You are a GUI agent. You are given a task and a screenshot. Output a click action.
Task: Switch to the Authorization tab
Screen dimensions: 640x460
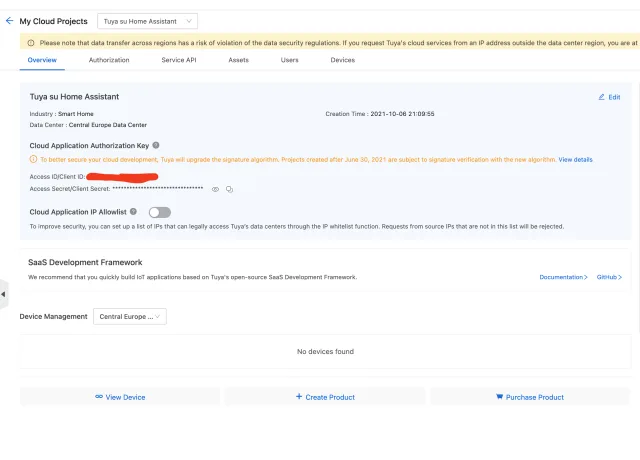click(109, 61)
